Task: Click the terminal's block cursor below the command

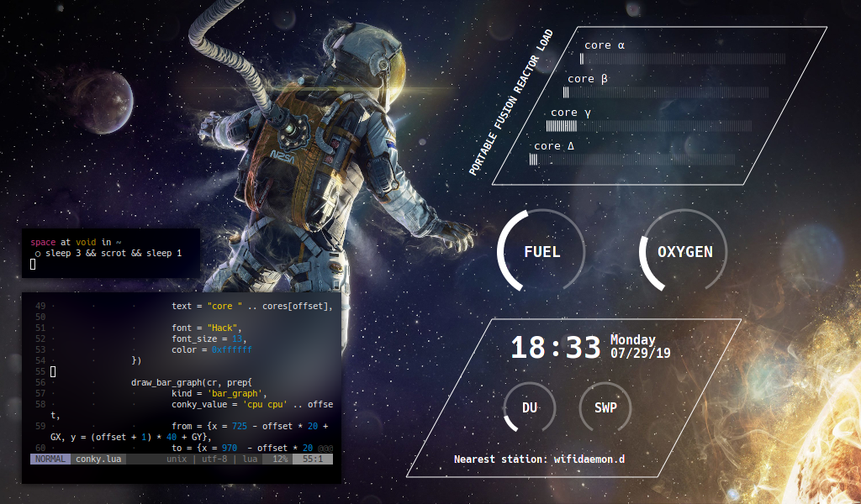Action: [33, 265]
